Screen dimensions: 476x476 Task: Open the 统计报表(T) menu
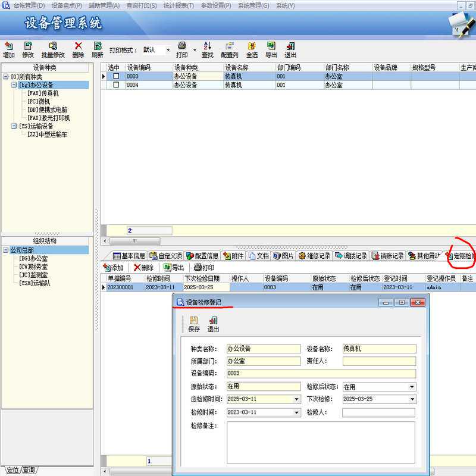[178, 5]
